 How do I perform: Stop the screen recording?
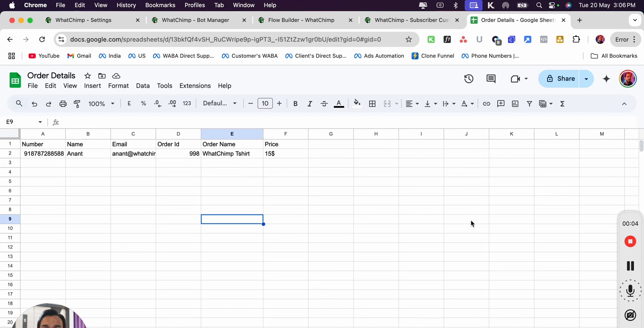(x=630, y=242)
